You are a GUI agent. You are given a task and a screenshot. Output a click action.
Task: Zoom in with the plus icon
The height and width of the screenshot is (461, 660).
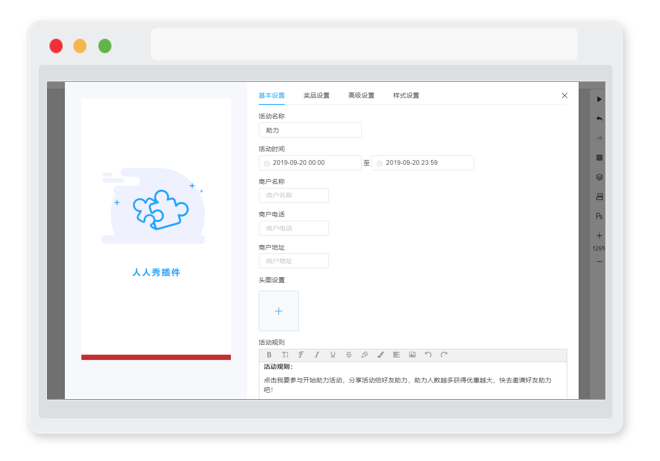pyautogui.click(x=599, y=236)
